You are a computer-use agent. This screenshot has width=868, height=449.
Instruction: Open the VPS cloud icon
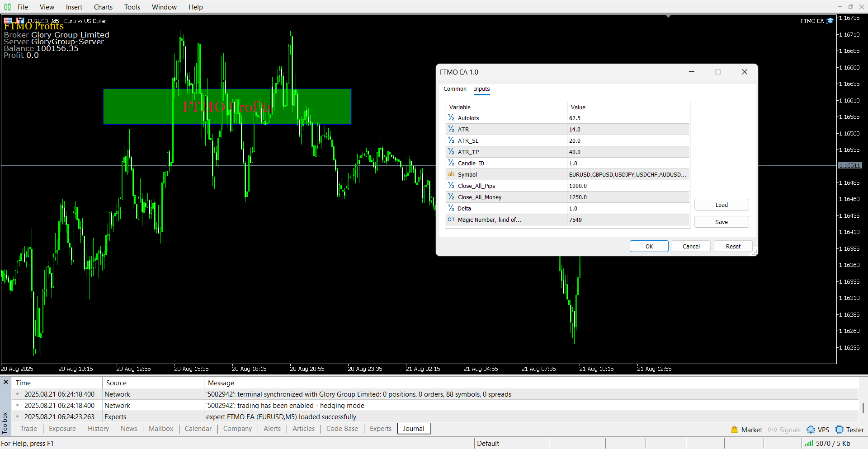pyautogui.click(x=811, y=430)
